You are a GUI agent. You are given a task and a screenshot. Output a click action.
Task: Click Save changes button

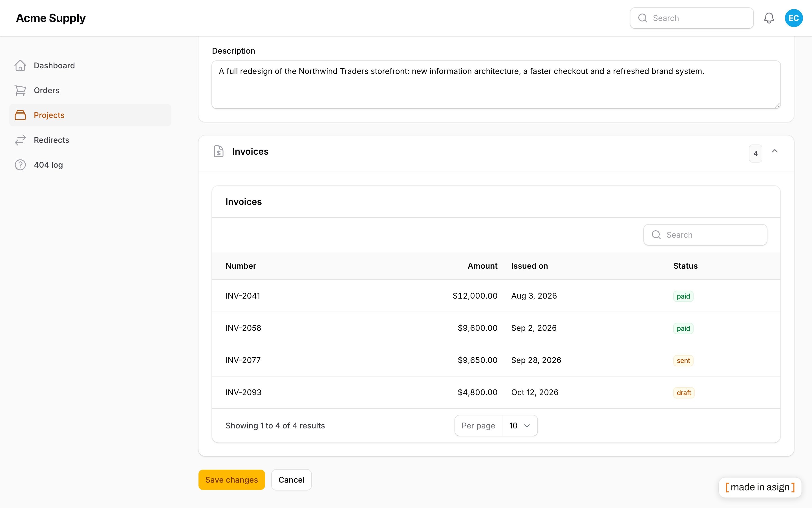point(231,480)
